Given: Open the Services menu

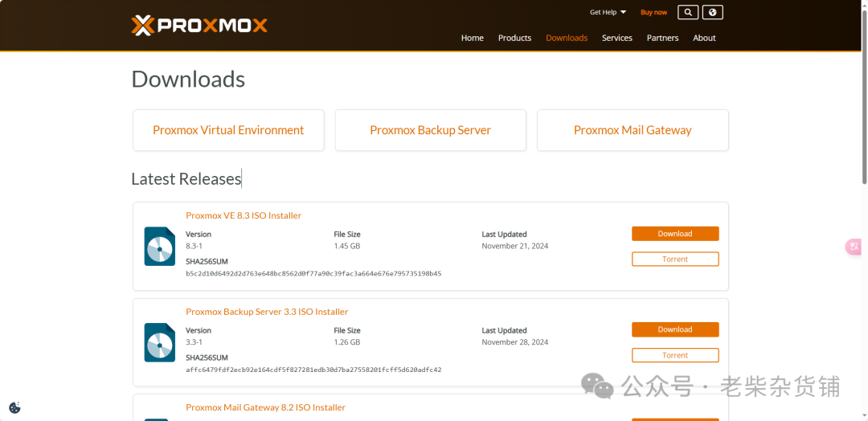Looking at the screenshot, I should (617, 38).
